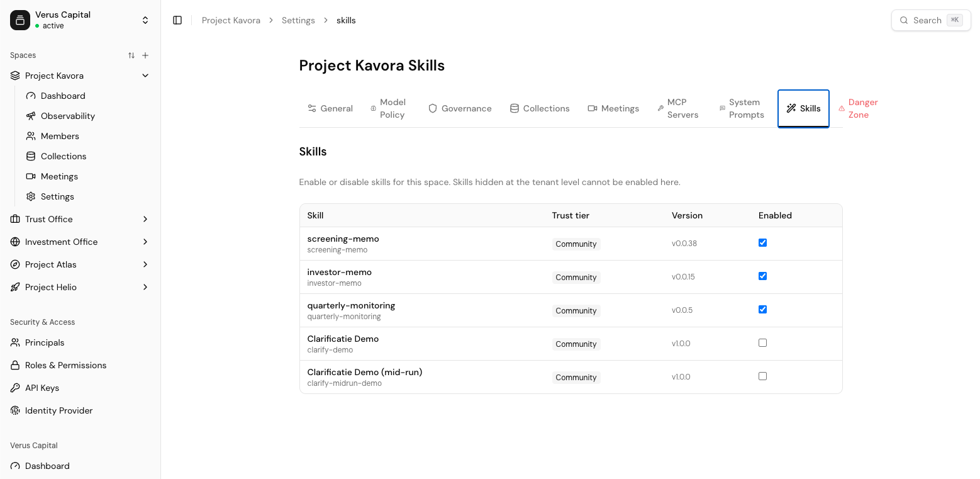Viewport: 980px width, 479px height.
Task: Click the Verus Capital logo icon
Action: [20, 20]
